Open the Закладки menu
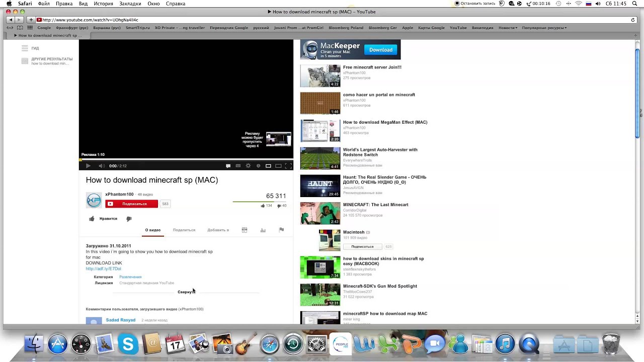Viewport: 644px width, 362px height. pyautogui.click(x=130, y=4)
